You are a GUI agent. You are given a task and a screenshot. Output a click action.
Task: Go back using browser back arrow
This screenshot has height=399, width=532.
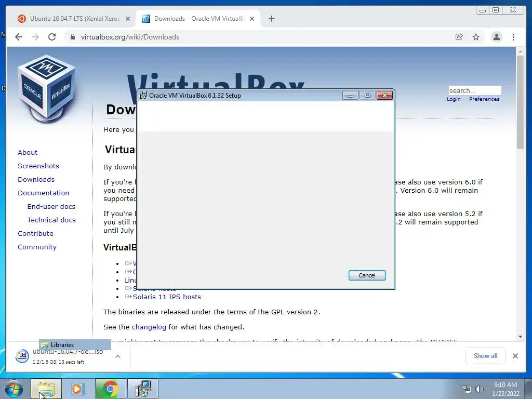pos(19,37)
